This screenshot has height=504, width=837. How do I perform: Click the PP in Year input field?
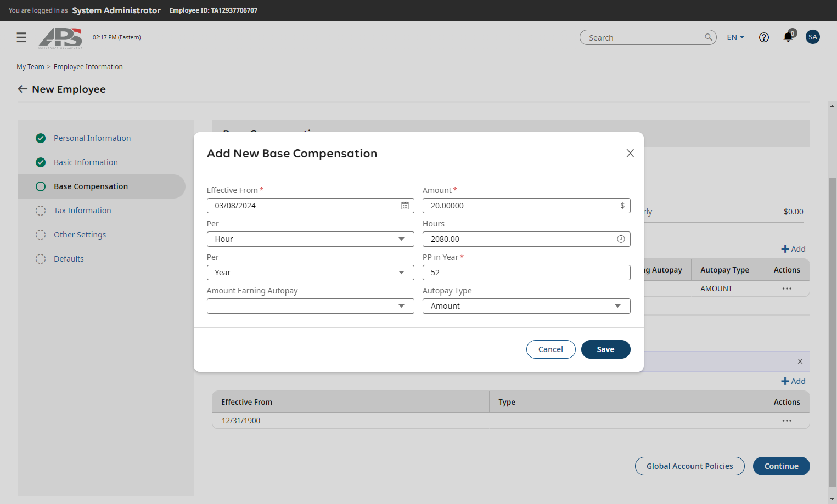526,273
